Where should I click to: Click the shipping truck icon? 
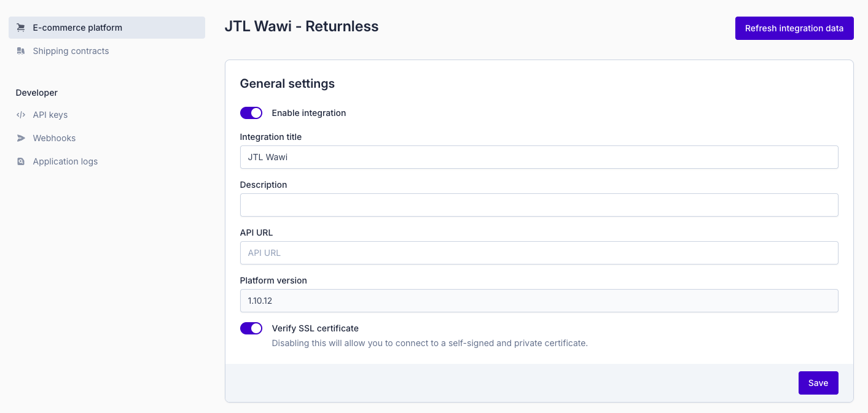point(21,51)
